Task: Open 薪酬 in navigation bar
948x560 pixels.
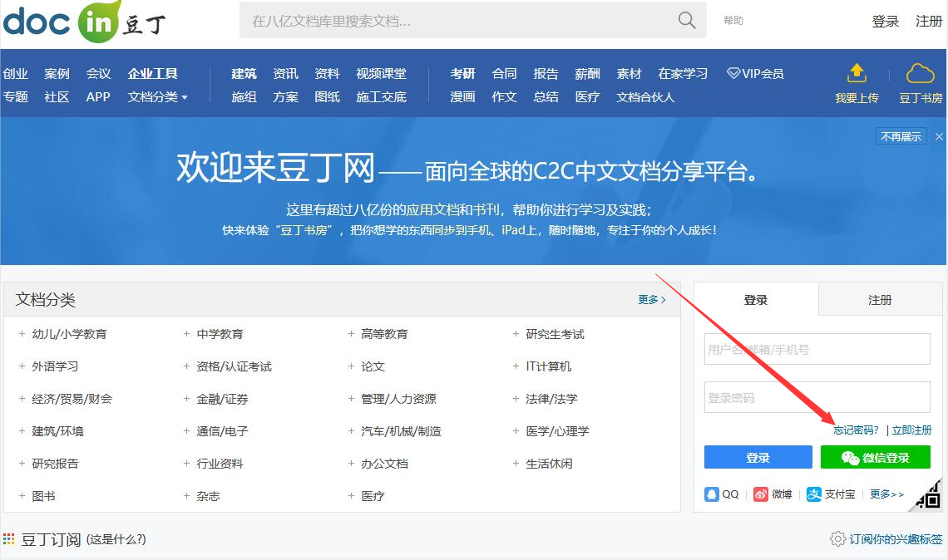Action: click(x=587, y=74)
